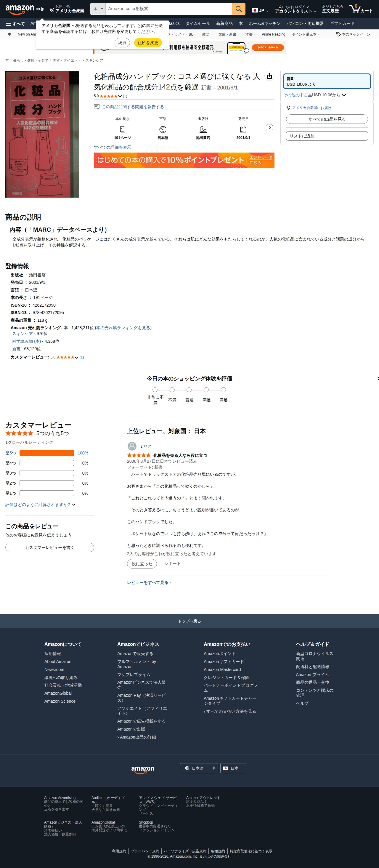Click the language globe icon
379x868 pixels.
[163, 129]
